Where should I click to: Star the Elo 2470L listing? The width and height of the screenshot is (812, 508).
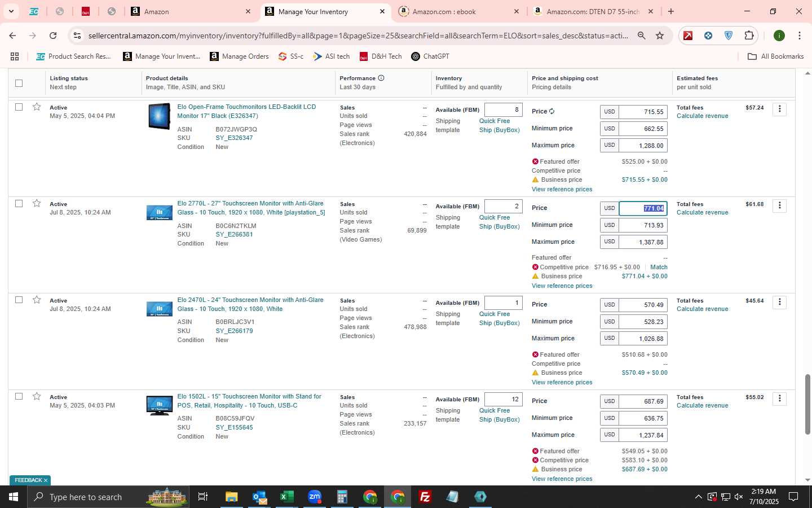click(37, 300)
